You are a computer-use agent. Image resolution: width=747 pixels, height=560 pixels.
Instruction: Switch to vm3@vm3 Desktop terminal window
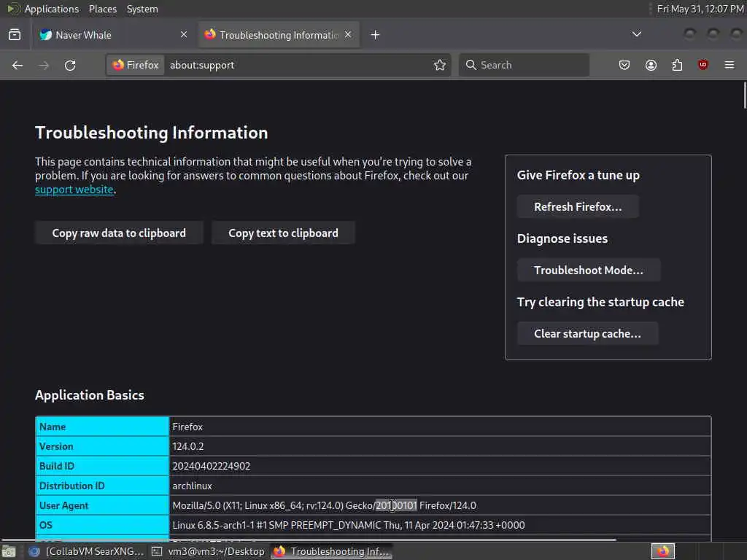click(208, 551)
